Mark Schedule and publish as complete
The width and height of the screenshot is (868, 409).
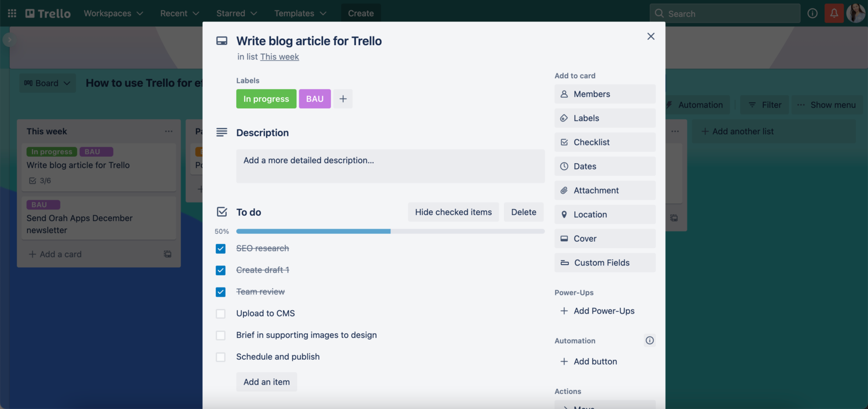(x=220, y=357)
